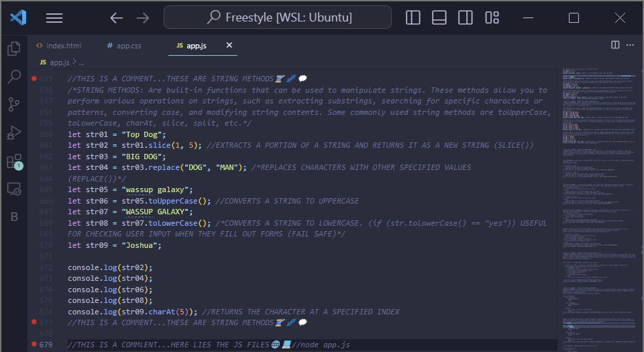Click the toUpperCase call on line 666
The width and height of the screenshot is (644, 352).
pos(173,201)
